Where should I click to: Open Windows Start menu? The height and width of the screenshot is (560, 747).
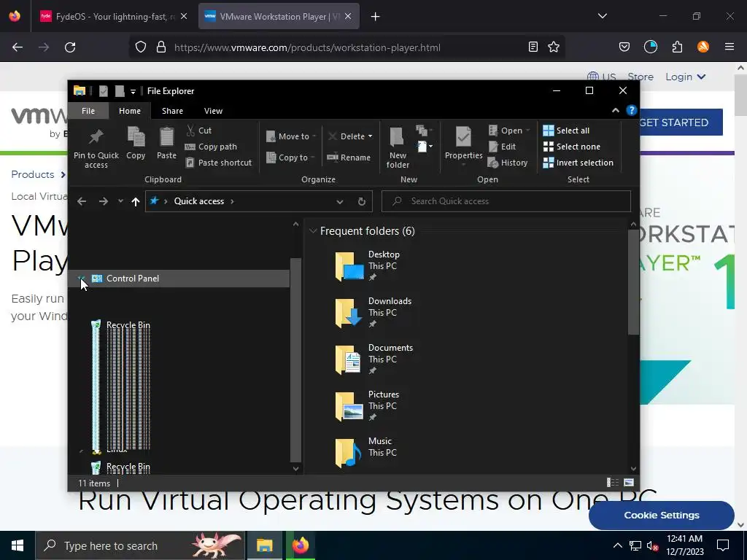point(18,545)
